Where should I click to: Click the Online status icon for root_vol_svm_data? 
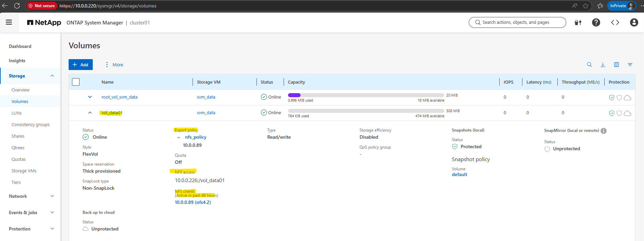(x=264, y=97)
